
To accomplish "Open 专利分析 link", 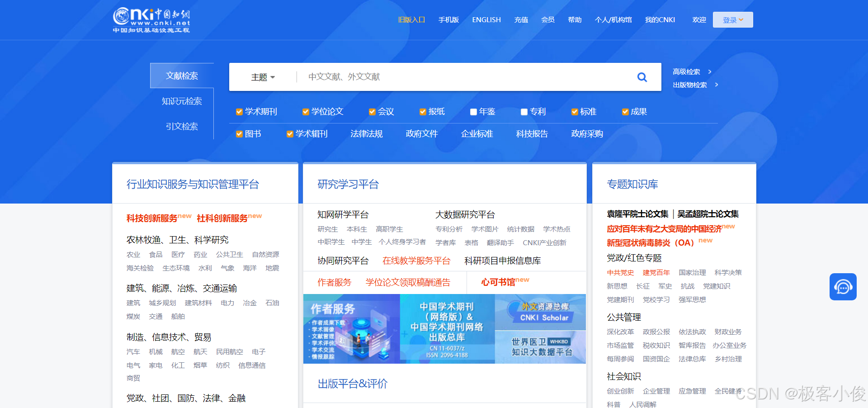I will coord(449,229).
